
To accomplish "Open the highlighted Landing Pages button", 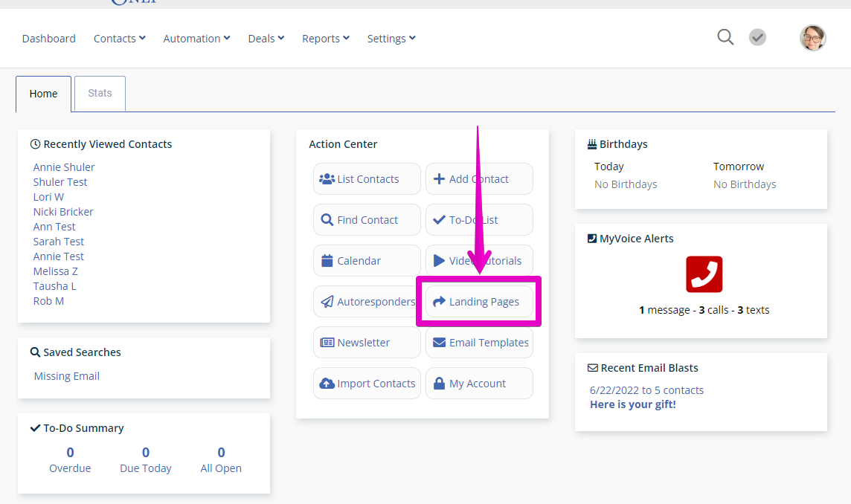I will pyautogui.click(x=479, y=301).
